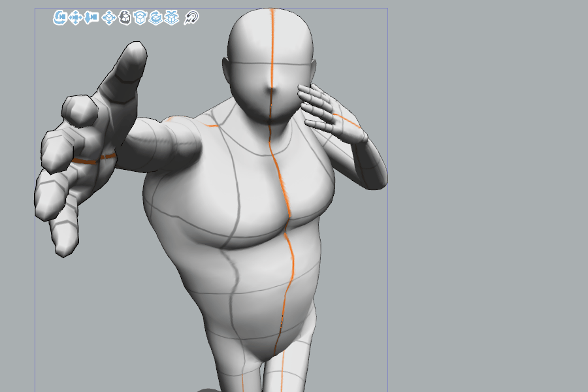Image resolution: width=588 pixels, height=392 pixels.
Task: Select the horizontal spin on ground icon
Action: [x=155, y=18]
